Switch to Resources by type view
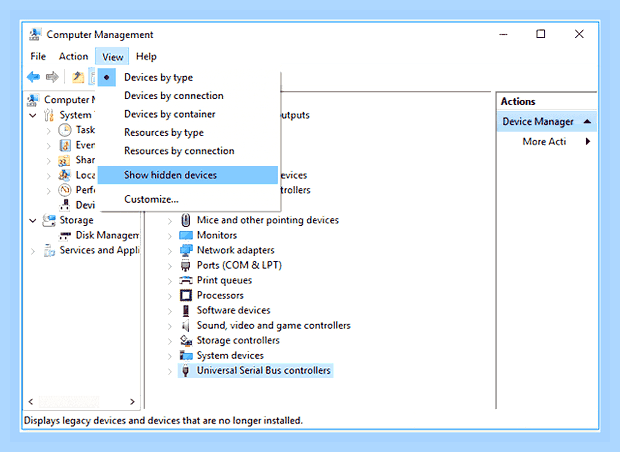This screenshot has height=452, width=620. pos(188,132)
